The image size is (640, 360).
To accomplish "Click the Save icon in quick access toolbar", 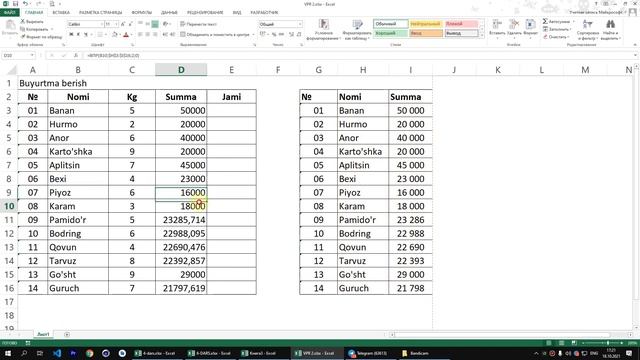I will click(x=16, y=4).
